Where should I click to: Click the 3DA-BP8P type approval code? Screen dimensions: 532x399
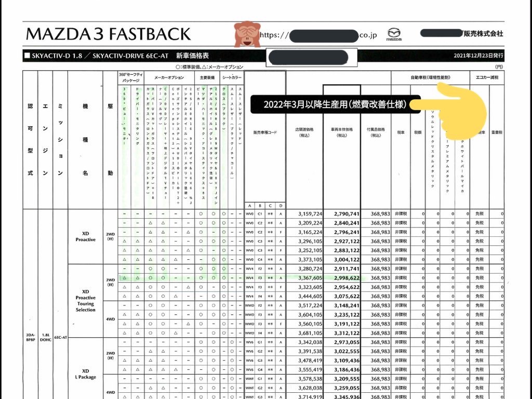31,337
